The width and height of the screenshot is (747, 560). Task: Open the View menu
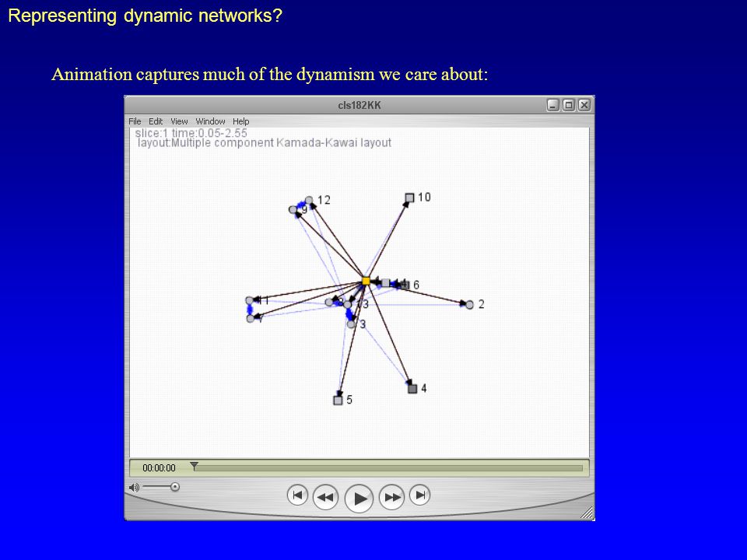click(179, 121)
